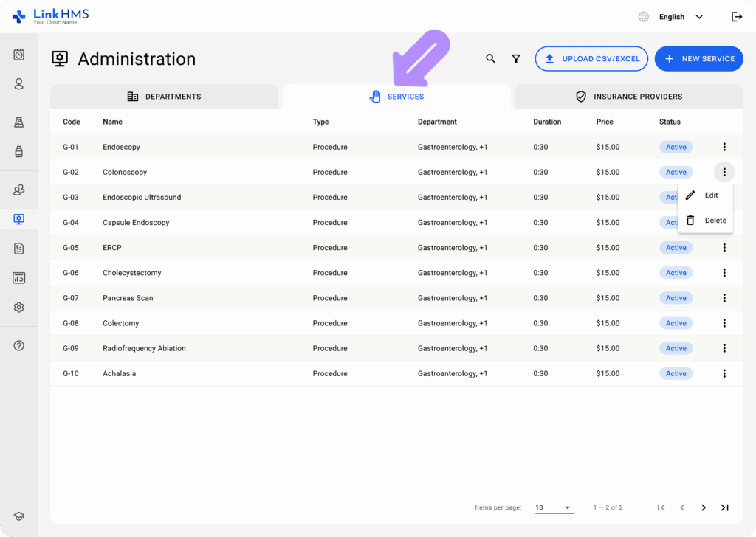756x537 pixels.
Task: Click the help question mark icon
Action: 19,346
